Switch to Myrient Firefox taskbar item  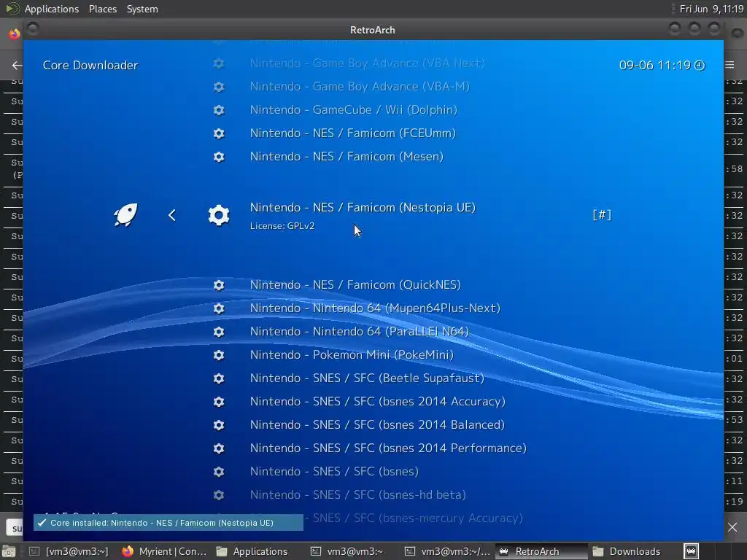[x=164, y=551]
